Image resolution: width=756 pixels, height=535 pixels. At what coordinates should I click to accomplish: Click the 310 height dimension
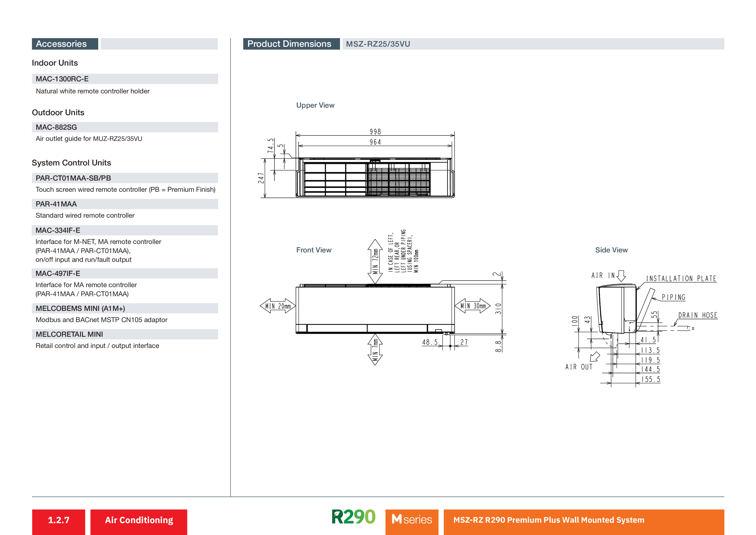coord(499,309)
